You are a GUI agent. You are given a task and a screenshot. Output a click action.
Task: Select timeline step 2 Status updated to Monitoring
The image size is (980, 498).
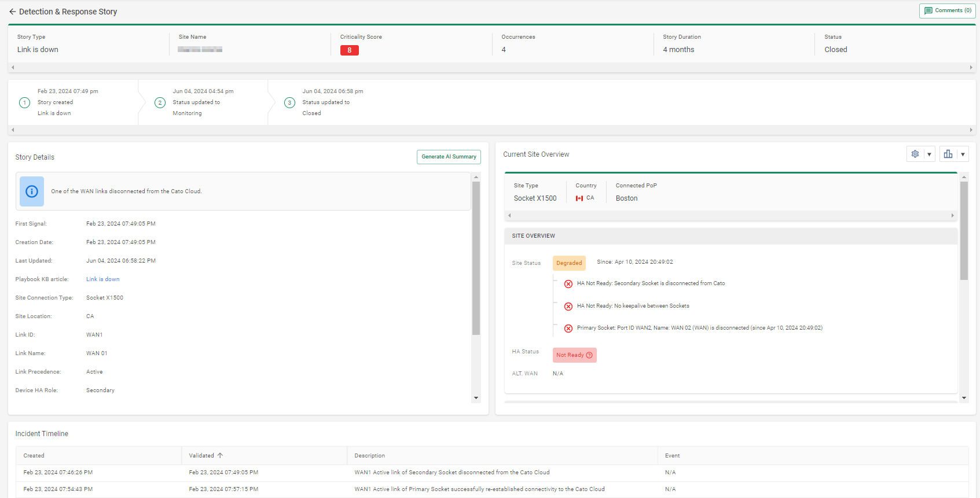click(160, 102)
